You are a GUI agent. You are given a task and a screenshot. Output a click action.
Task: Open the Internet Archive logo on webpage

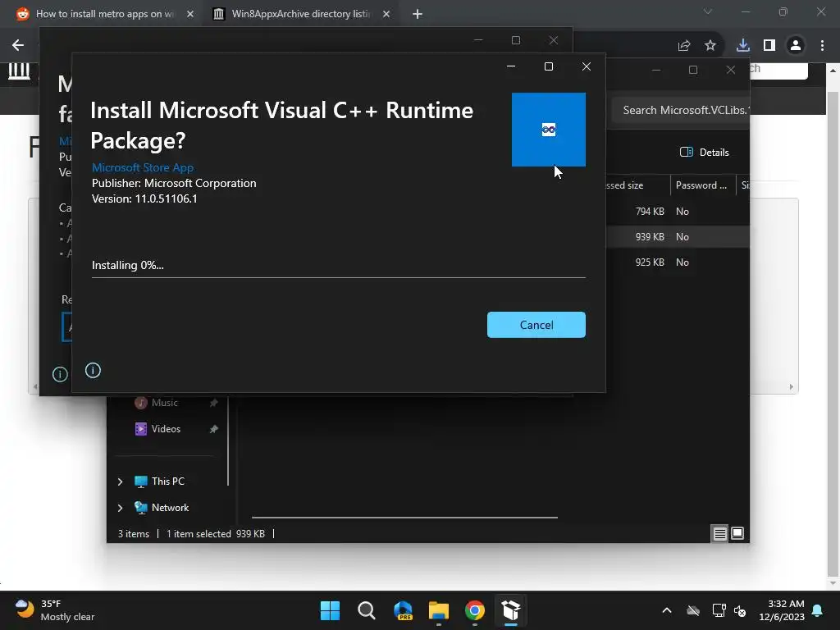coord(20,71)
